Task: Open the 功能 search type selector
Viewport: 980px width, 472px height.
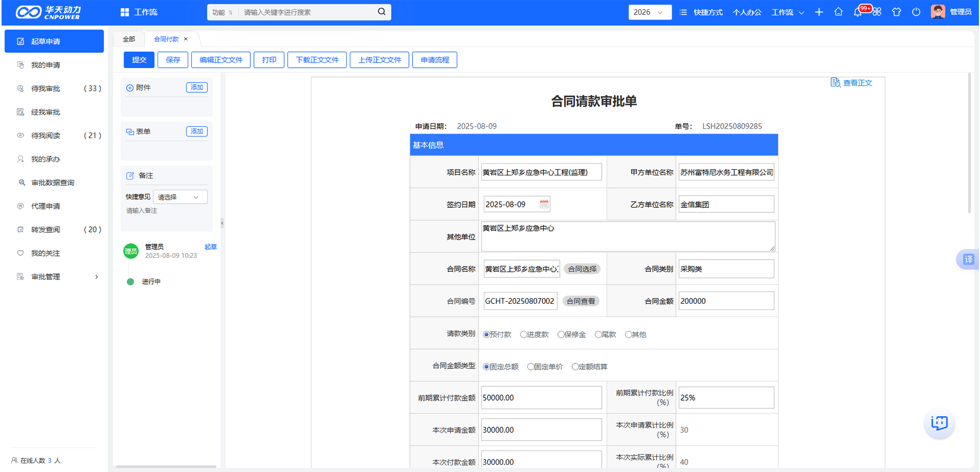Action: [x=223, y=12]
